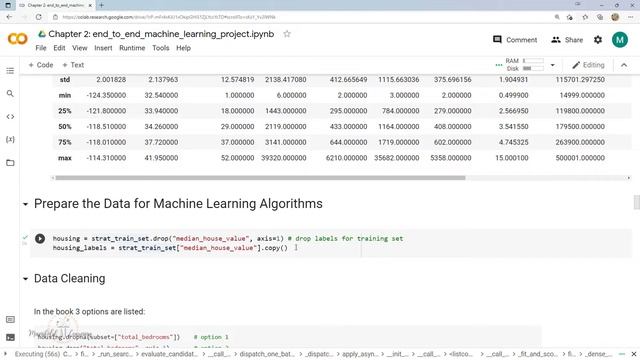Open the Edit menu
This screenshot has width=640, height=360.
(59, 48)
